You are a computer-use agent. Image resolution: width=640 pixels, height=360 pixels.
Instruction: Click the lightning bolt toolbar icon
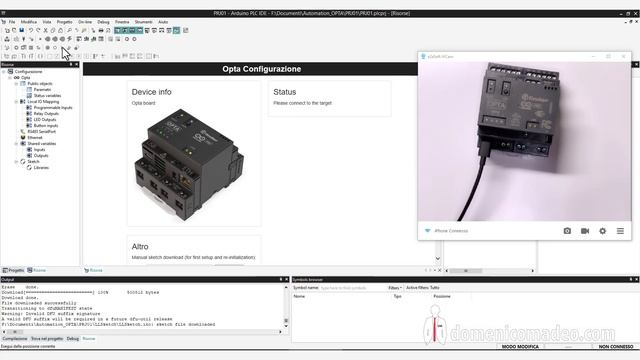point(69,39)
